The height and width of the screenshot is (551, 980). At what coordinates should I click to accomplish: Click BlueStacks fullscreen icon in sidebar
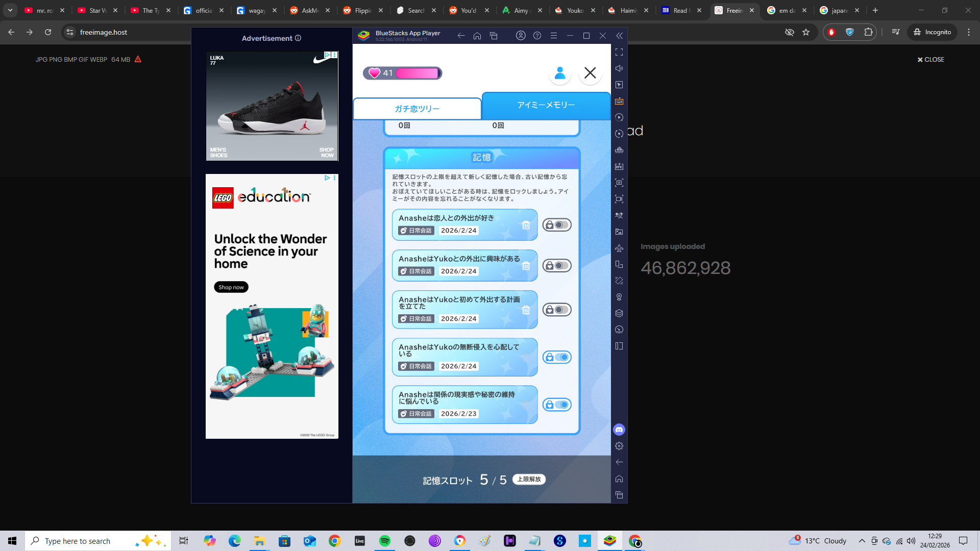pyautogui.click(x=619, y=52)
